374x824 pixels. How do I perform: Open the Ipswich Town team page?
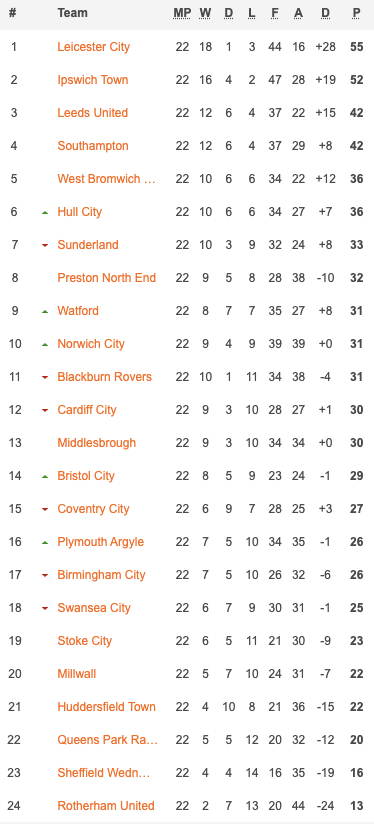[92, 80]
